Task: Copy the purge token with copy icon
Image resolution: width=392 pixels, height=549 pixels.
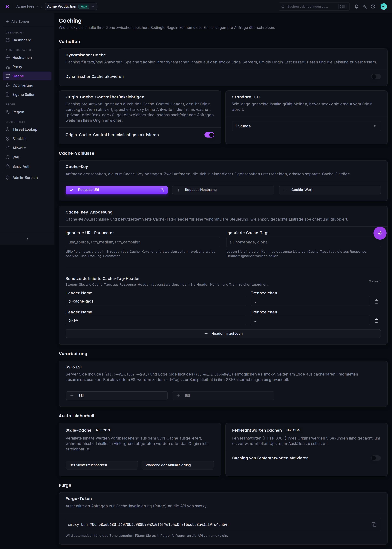Action: point(374,524)
